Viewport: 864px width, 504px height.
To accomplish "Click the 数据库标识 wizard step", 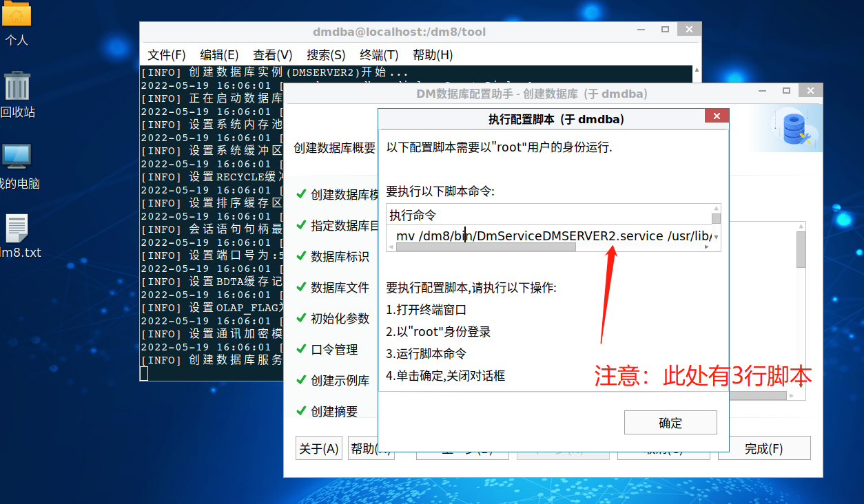I will coord(340,257).
